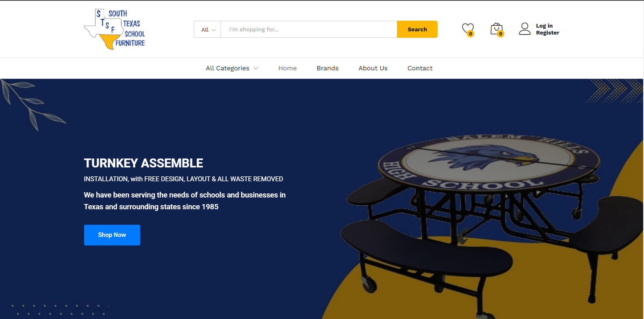Open the Contact page
Viewport: 644px width, 319px height.
[420, 68]
